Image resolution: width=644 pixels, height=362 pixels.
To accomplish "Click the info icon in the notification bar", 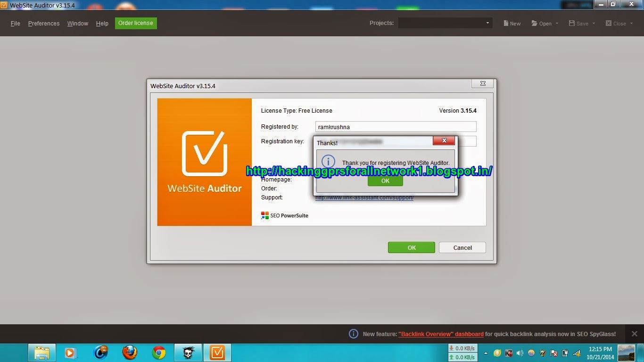I will pos(354,334).
